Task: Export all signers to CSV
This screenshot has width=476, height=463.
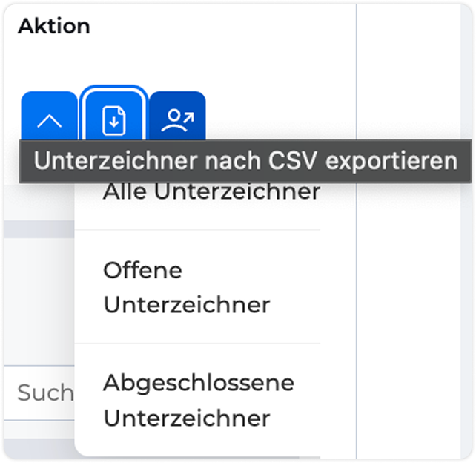Action: [211, 192]
